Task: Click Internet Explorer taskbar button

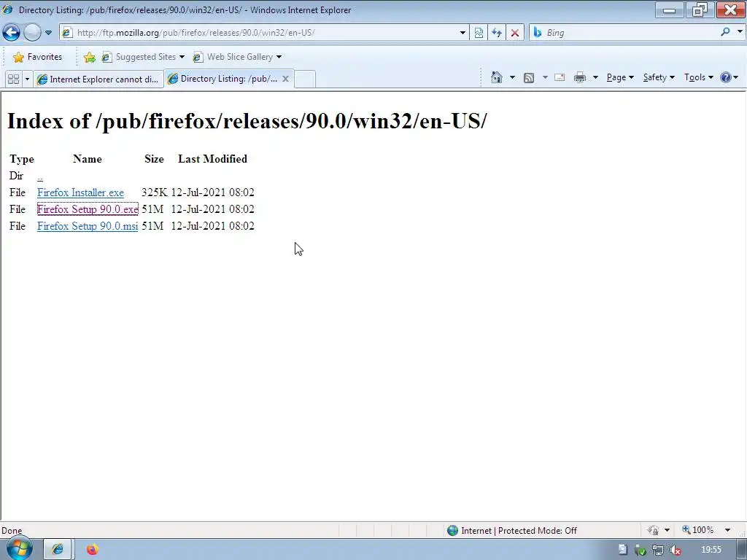Action: 58,550
